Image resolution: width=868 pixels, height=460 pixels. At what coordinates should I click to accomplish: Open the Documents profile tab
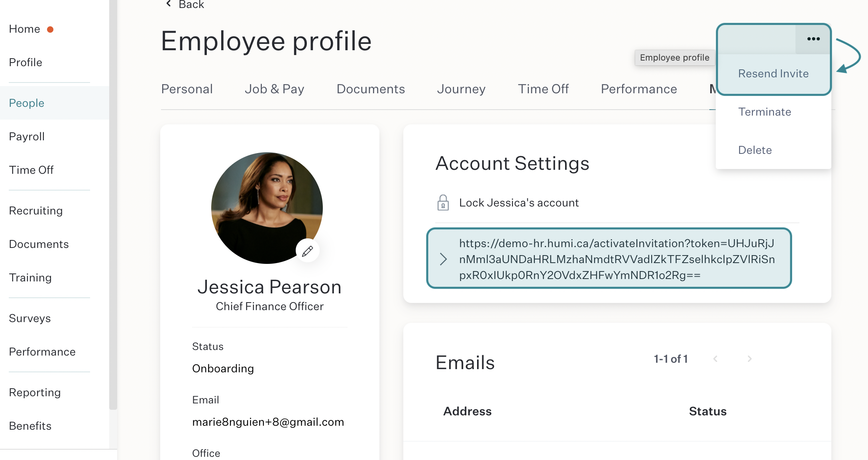[x=371, y=89]
